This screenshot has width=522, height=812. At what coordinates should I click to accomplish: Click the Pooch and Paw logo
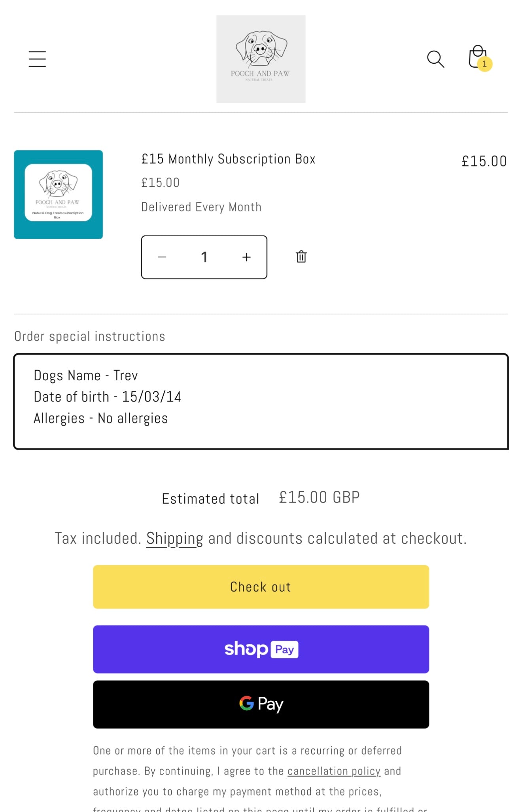[x=261, y=58]
